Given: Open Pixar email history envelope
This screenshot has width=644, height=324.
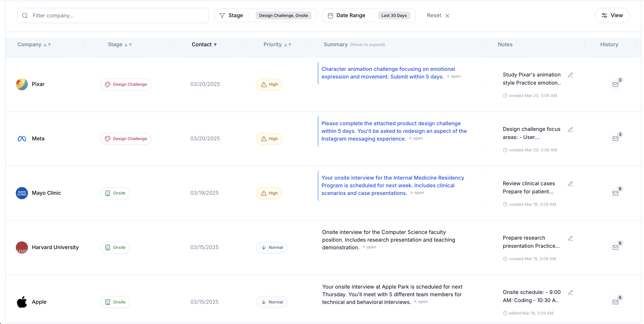Looking at the screenshot, I should [x=615, y=84].
